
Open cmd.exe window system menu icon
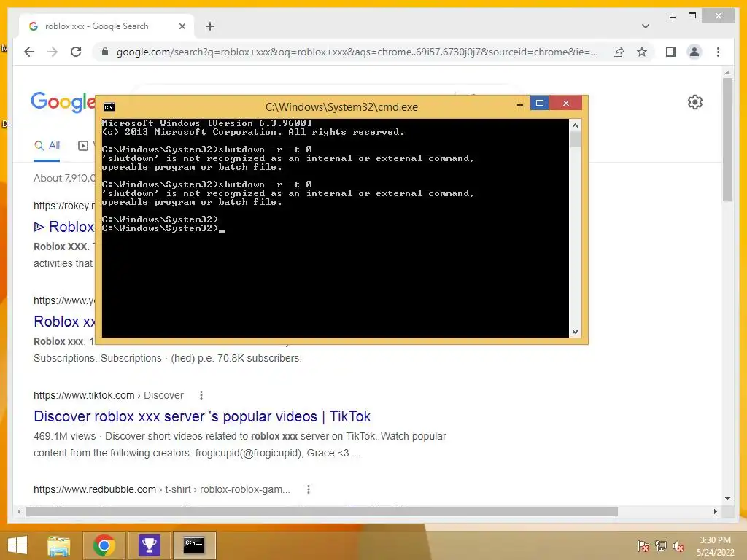pos(109,107)
